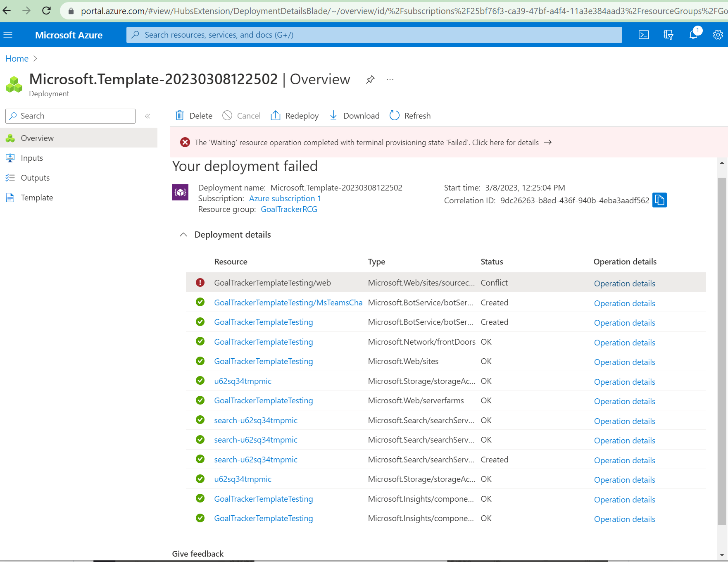Collapse the left sidebar pane
Viewport: 728px width, 562px height.
(x=148, y=116)
